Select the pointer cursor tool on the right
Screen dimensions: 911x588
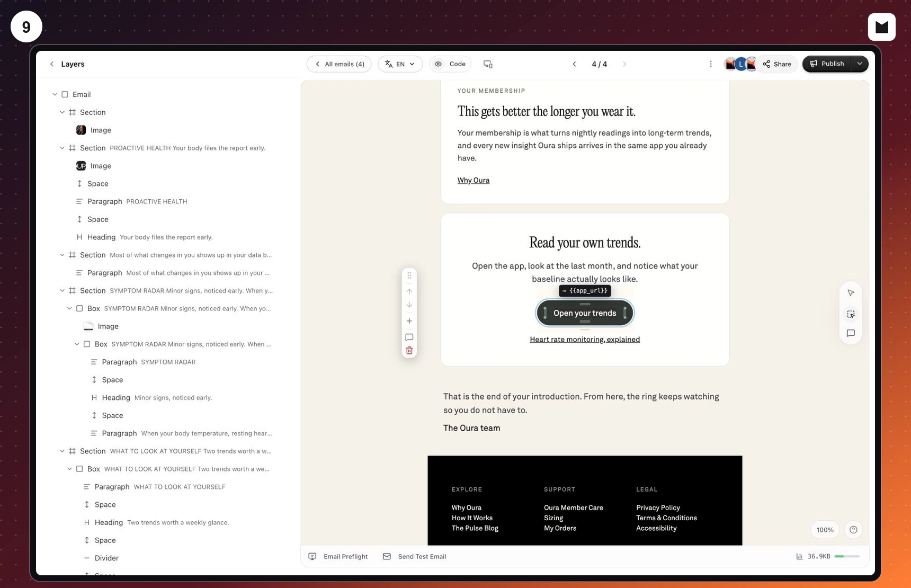click(851, 293)
